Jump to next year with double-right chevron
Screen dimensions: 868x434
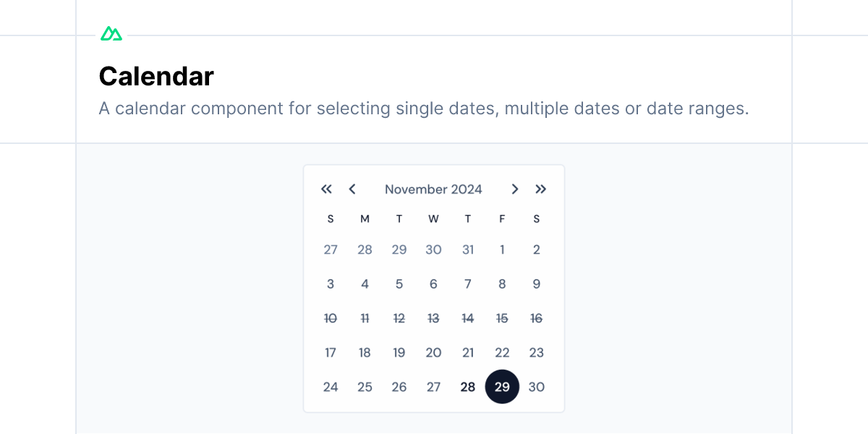tap(541, 189)
